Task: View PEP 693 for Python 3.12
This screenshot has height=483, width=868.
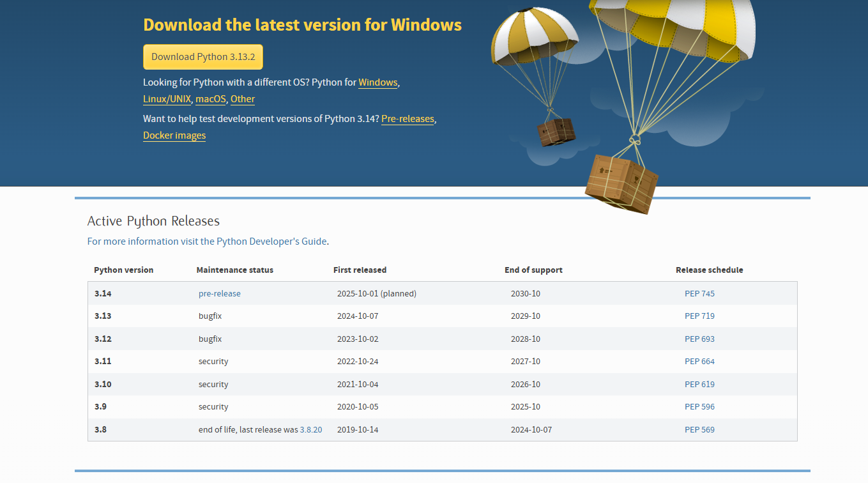Action: (699, 339)
